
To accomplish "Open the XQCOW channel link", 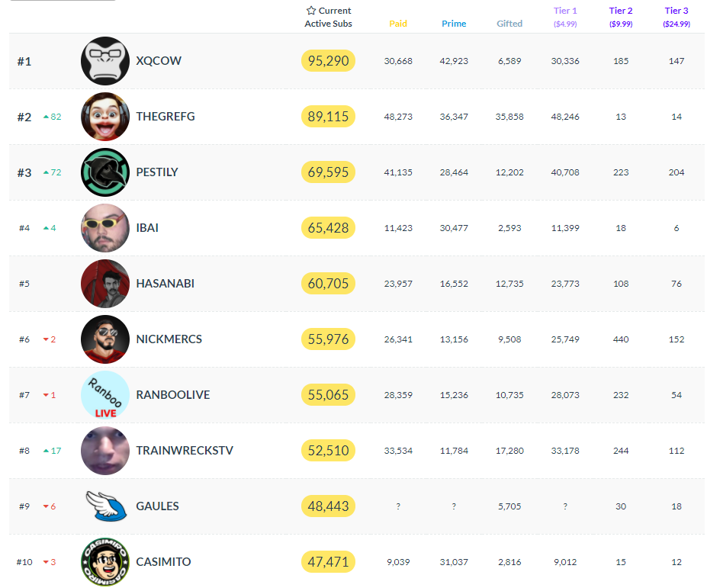I will 159,61.
